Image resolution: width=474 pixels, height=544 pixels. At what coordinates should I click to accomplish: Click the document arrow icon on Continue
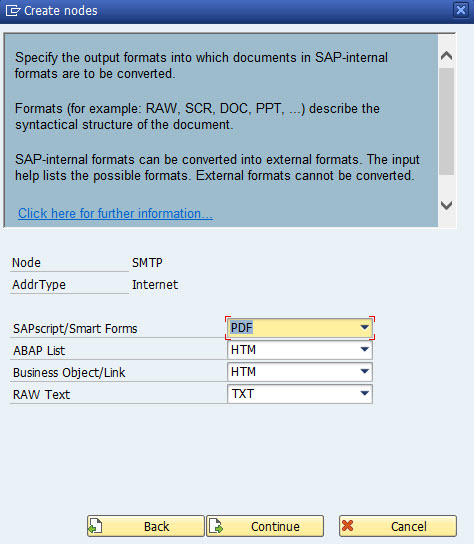tap(216, 526)
